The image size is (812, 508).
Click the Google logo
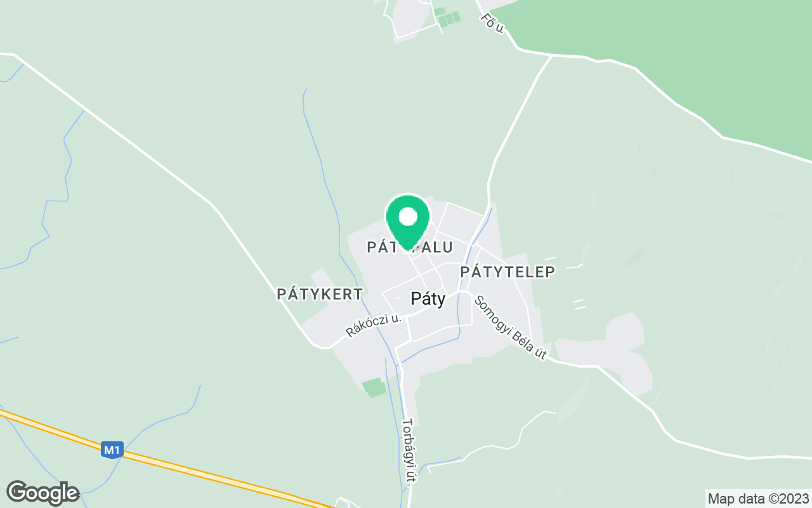pos(43,493)
